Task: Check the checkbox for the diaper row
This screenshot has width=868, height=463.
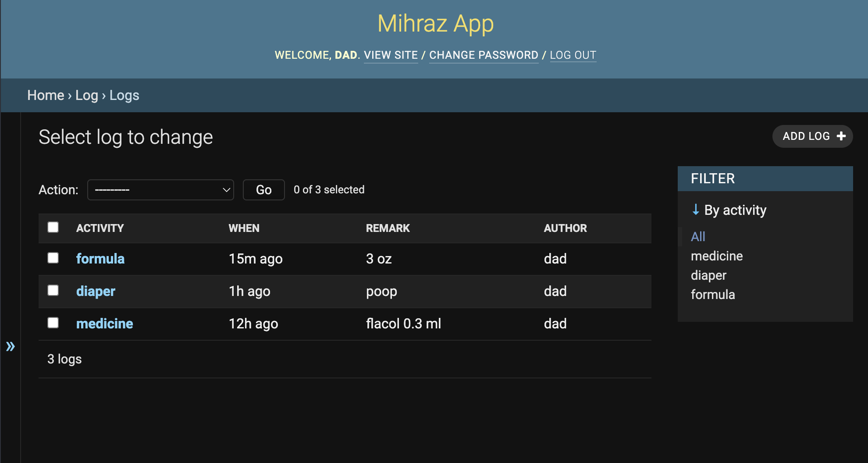Action: coord(53,290)
